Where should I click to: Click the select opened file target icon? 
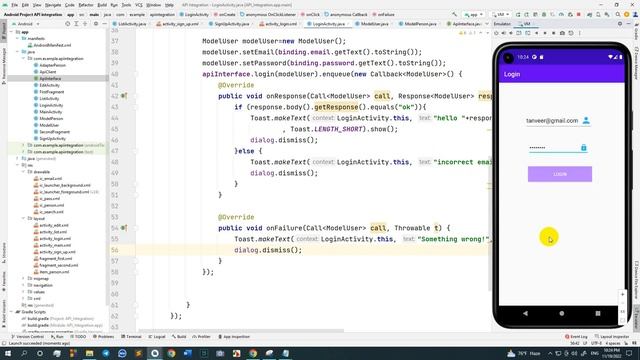coord(68,24)
